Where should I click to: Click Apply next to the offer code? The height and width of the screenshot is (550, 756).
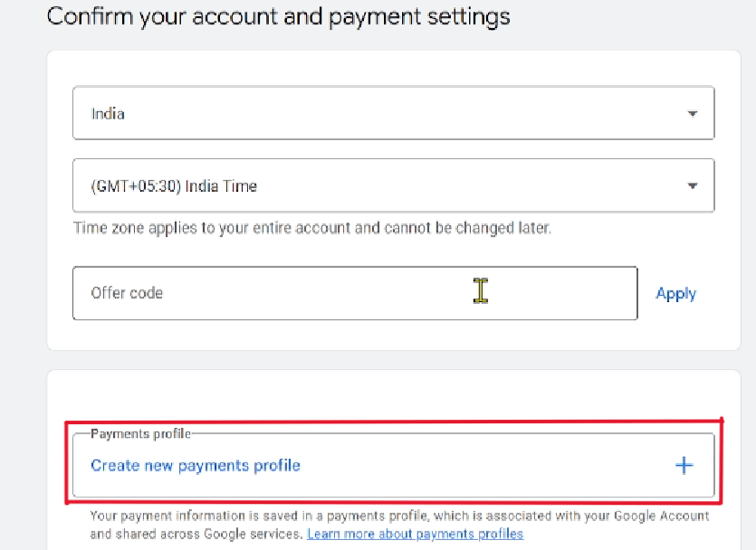point(675,293)
